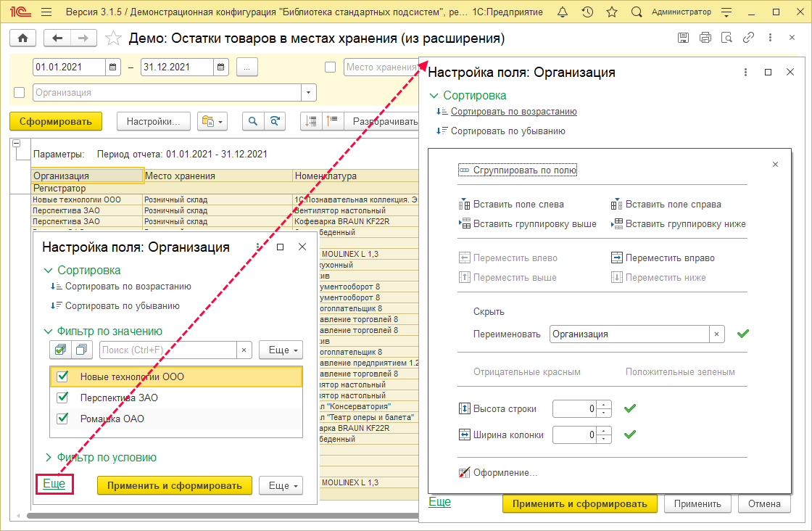Open history clock icon in title bar
Screen dimensions: 812x531
(587, 12)
